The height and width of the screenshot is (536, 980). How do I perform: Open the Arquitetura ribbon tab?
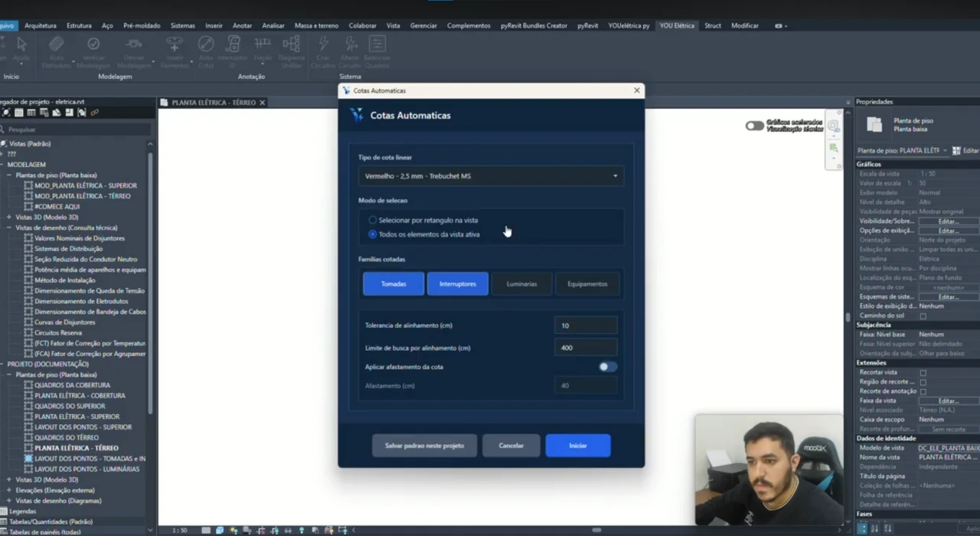[x=40, y=25]
